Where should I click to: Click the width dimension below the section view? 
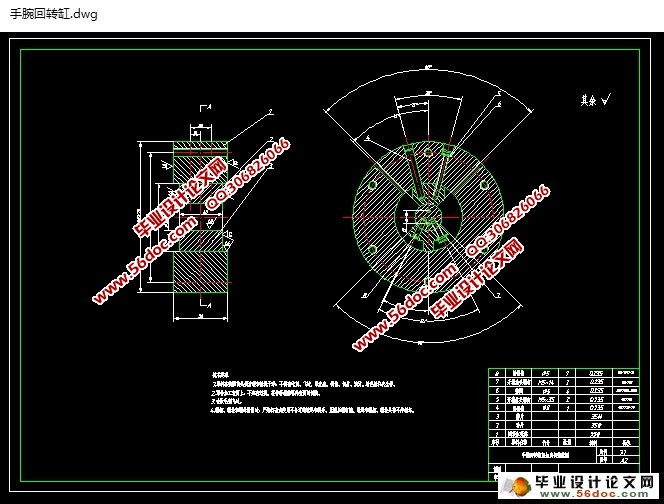[x=201, y=318]
